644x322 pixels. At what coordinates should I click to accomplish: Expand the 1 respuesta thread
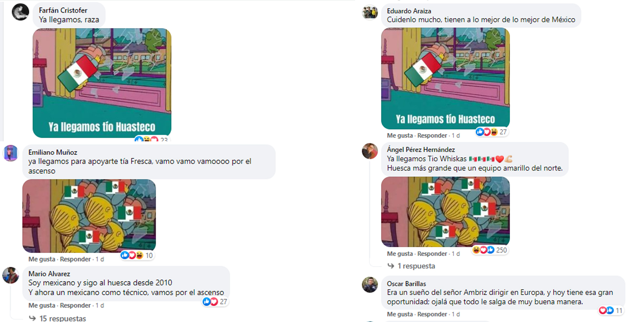pyautogui.click(x=411, y=266)
